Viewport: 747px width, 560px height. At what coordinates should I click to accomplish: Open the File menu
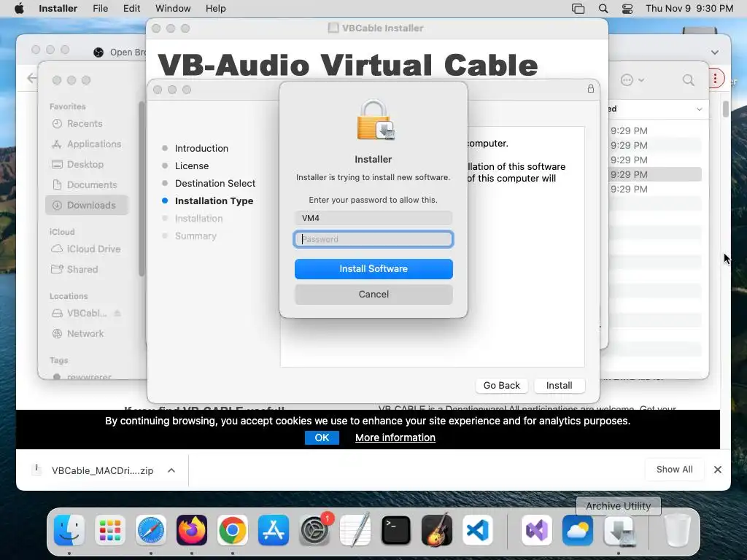100,9
